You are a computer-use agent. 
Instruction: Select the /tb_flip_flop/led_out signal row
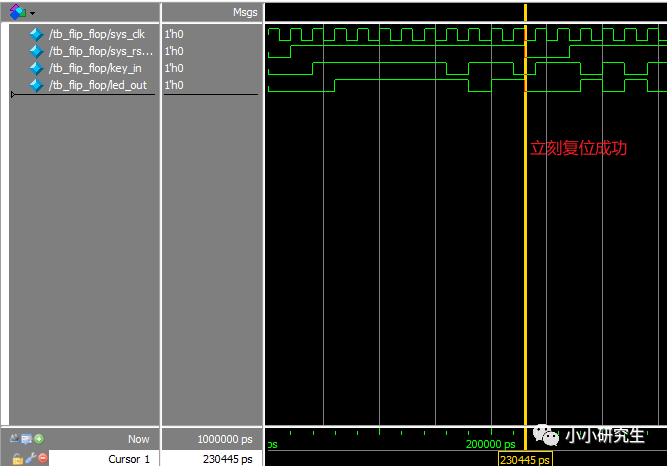84,85
